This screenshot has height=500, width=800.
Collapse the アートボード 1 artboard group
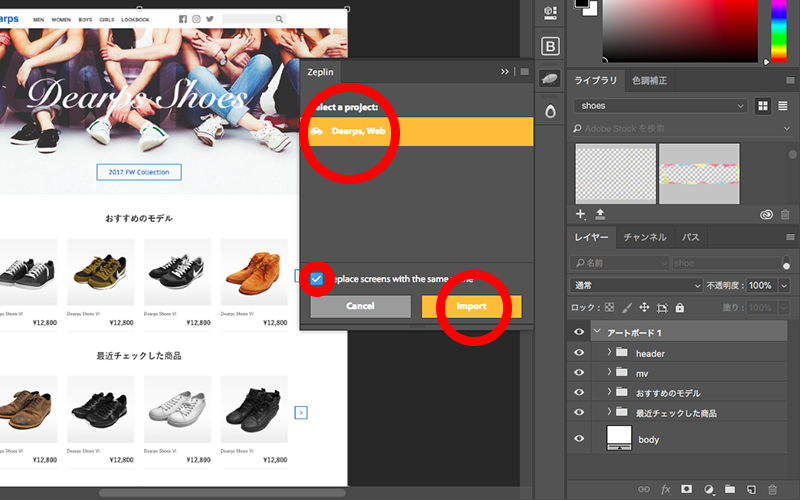point(597,332)
